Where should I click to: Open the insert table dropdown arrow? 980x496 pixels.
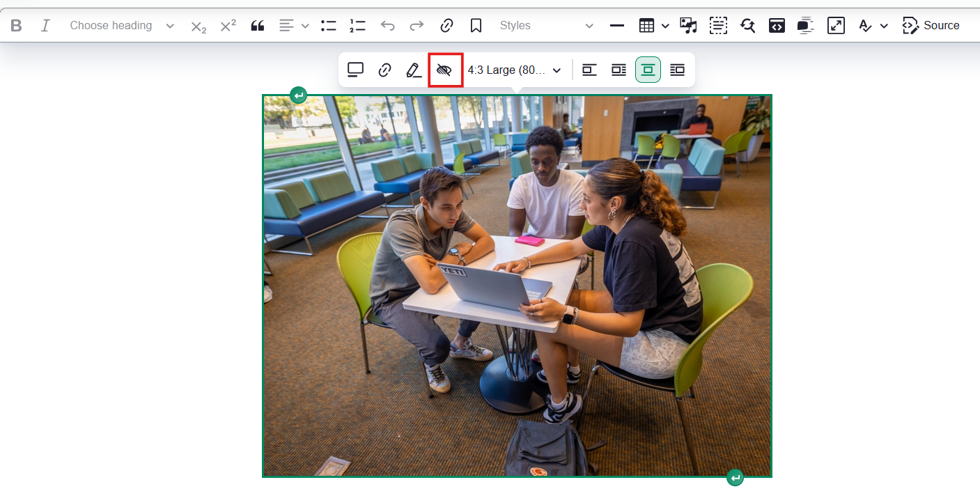tap(665, 26)
